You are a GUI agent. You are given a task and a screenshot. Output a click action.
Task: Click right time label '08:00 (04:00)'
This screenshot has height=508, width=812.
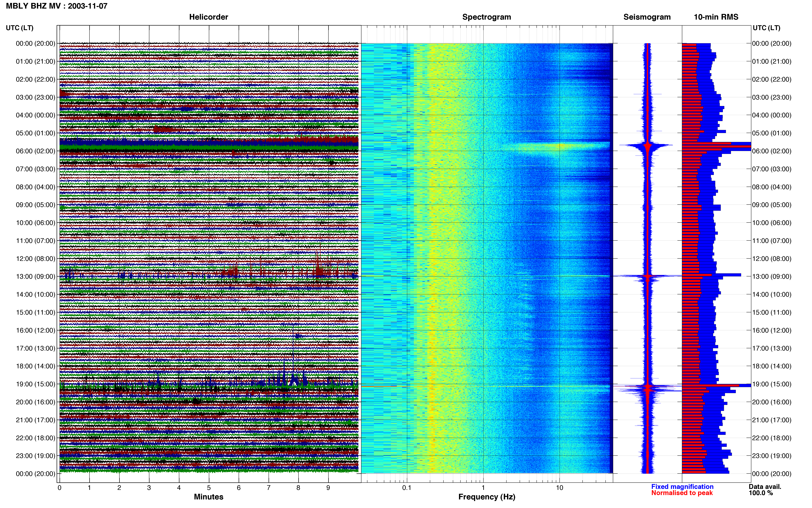772,187
